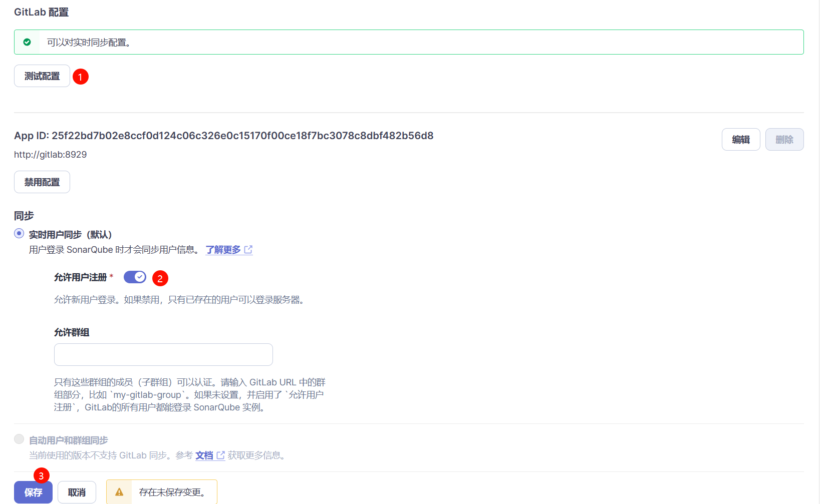Select the 实时用户同步 radio button

coord(19,233)
